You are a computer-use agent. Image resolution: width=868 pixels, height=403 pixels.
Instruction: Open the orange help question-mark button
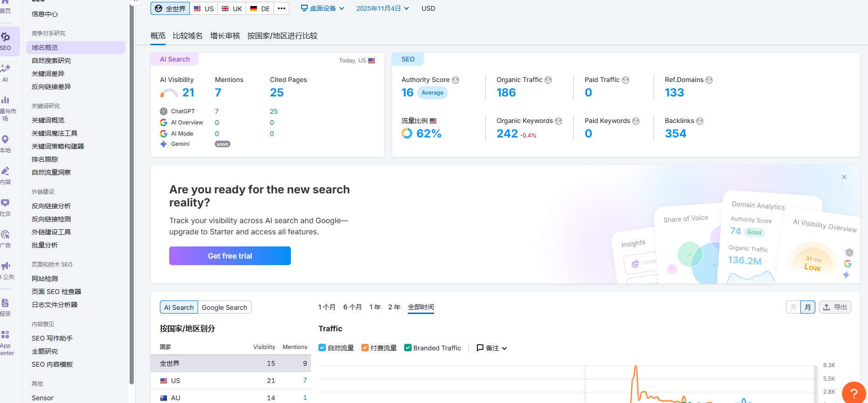(x=854, y=394)
